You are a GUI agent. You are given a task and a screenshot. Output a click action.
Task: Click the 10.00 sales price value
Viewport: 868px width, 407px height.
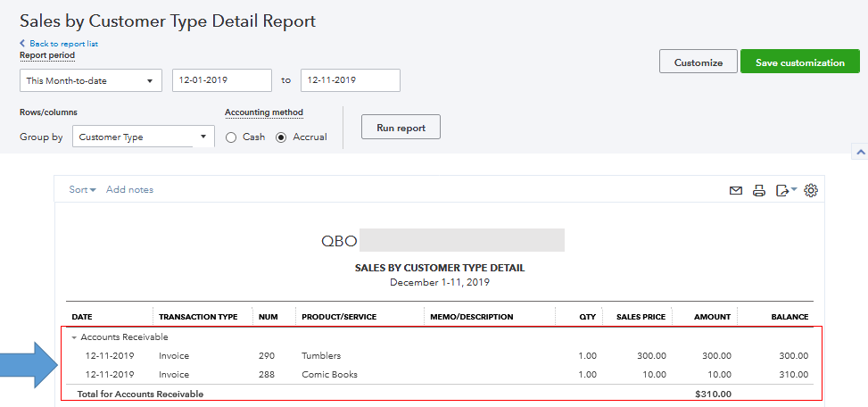click(653, 374)
